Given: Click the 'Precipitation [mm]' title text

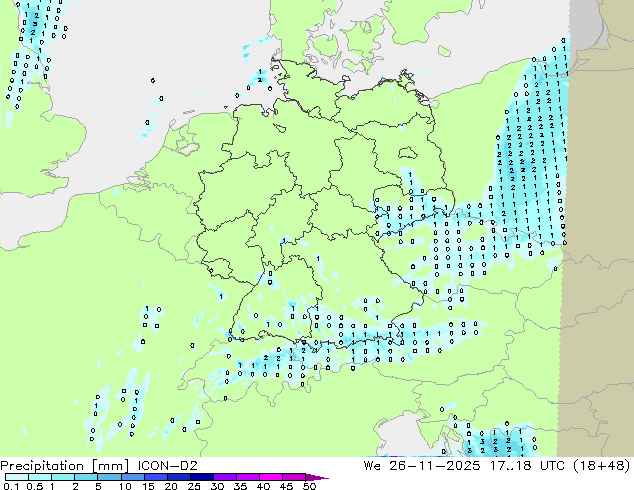Looking at the screenshot, I should point(65,466).
